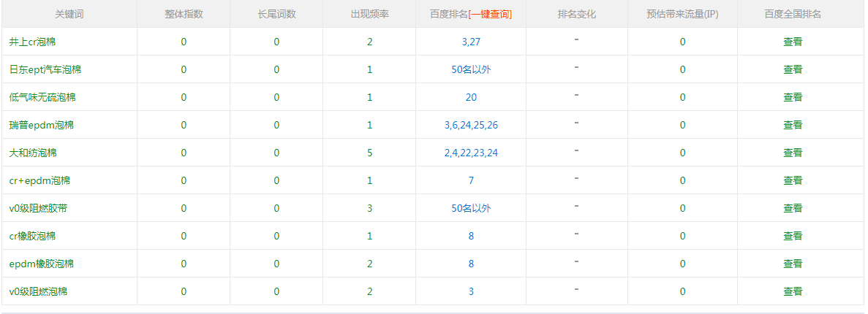Open keyword v0级阻燃泡棉
Screen dimensions: 868x314
click(38, 291)
